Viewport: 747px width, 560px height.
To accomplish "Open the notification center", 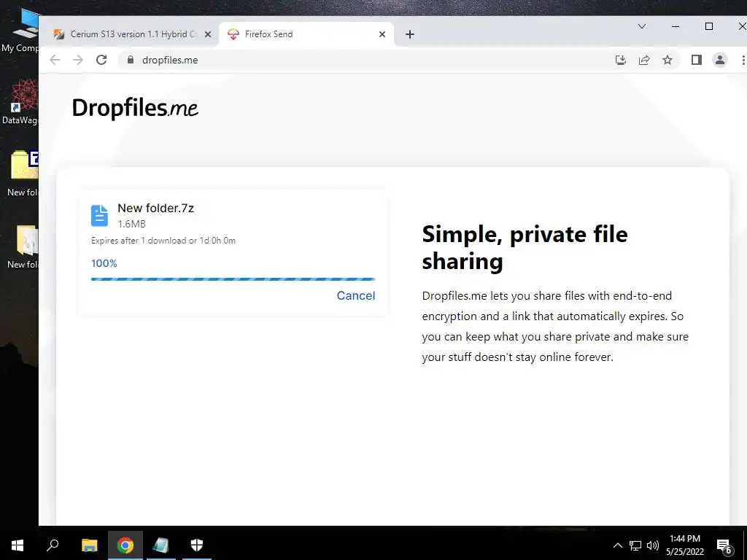I will pos(724,545).
